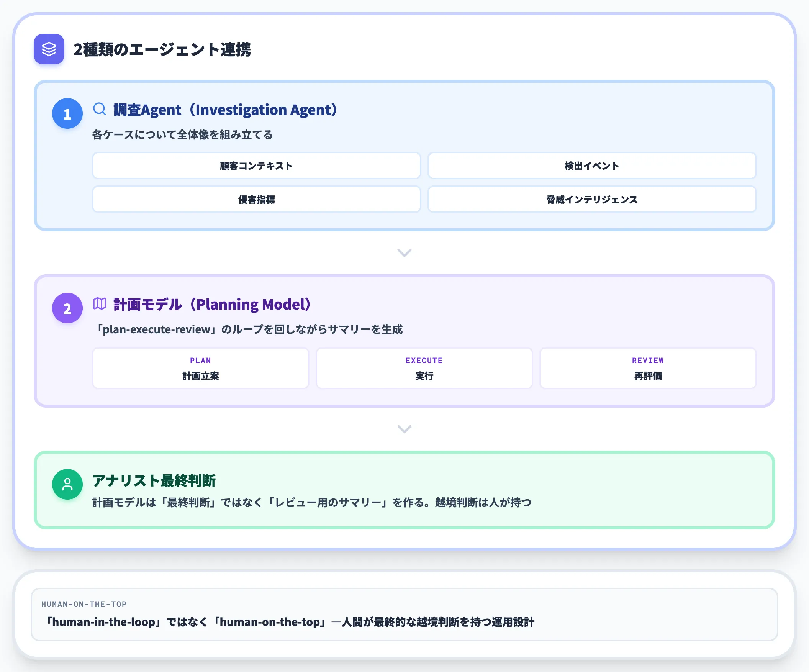Open the EXECUTE 実行 step card

coord(424,368)
